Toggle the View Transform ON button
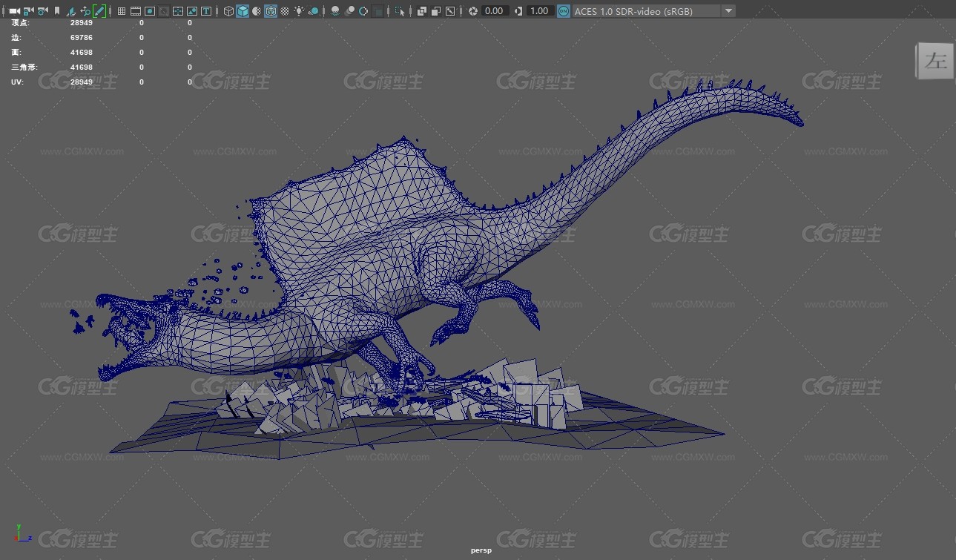 pos(564,11)
